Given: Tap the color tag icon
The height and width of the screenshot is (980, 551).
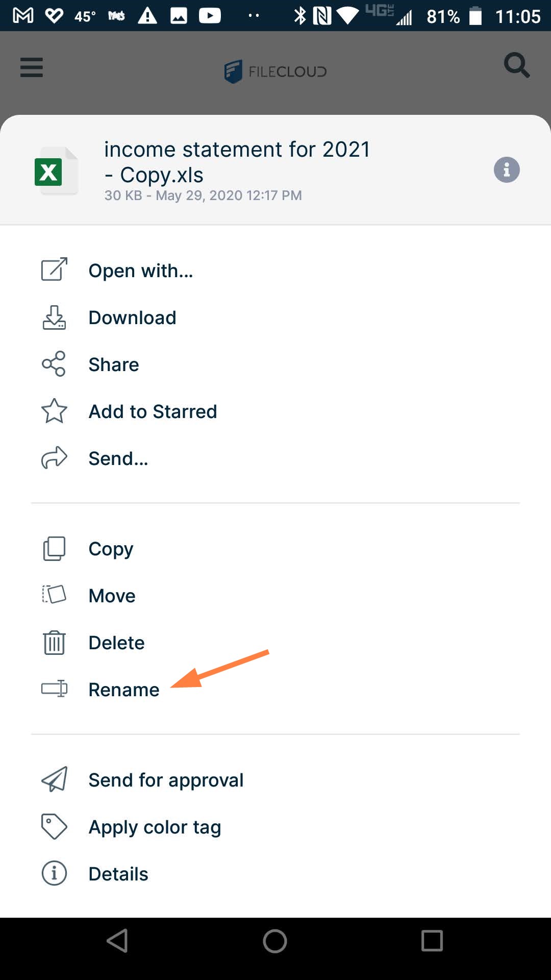Looking at the screenshot, I should point(54,826).
